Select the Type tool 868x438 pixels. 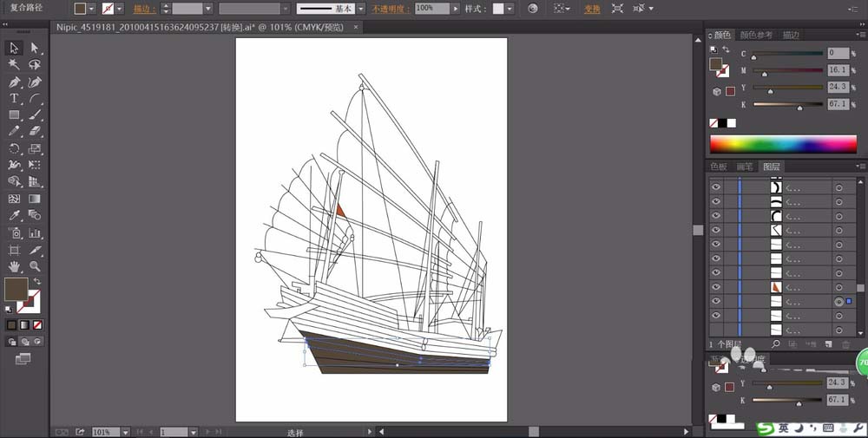tap(15, 98)
